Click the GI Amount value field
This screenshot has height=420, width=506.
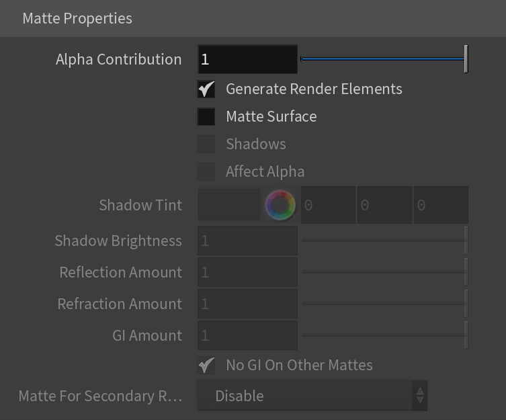tap(247, 335)
